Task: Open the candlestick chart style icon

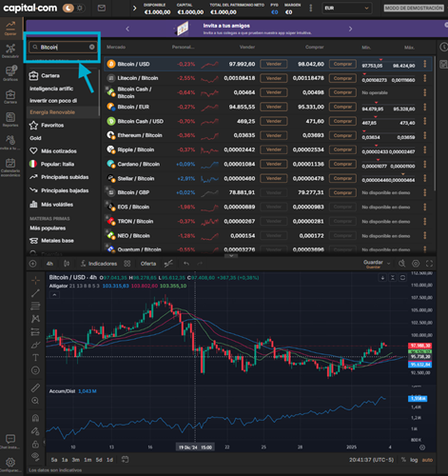Action: (x=67, y=264)
